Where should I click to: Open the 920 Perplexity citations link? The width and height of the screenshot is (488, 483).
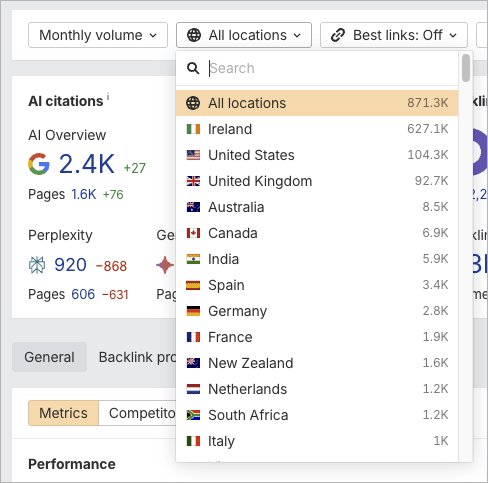point(70,265)
